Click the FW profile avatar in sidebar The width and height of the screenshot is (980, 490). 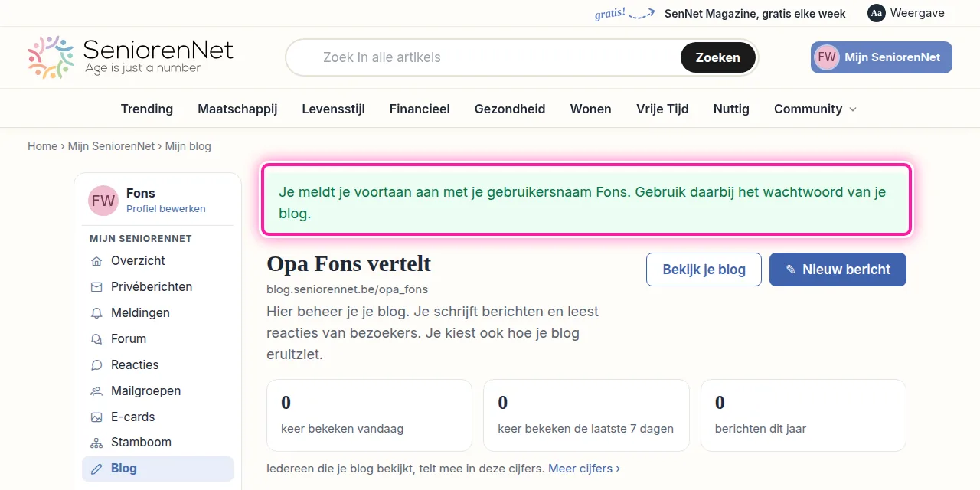[103, 201]
